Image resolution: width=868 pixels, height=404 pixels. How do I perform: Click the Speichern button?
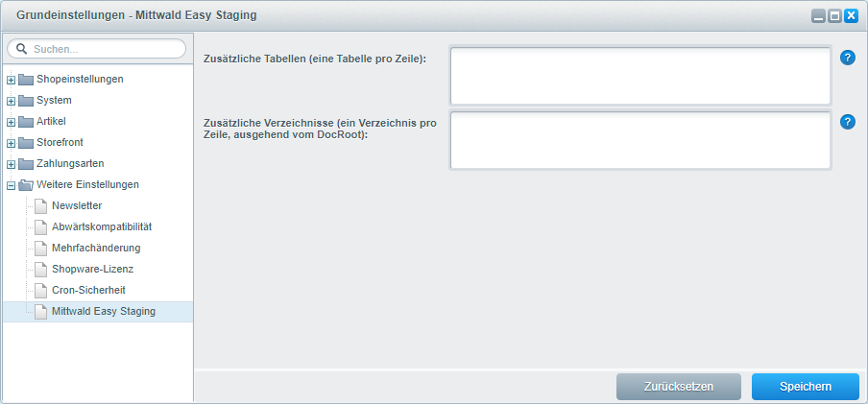coord(806,387)
